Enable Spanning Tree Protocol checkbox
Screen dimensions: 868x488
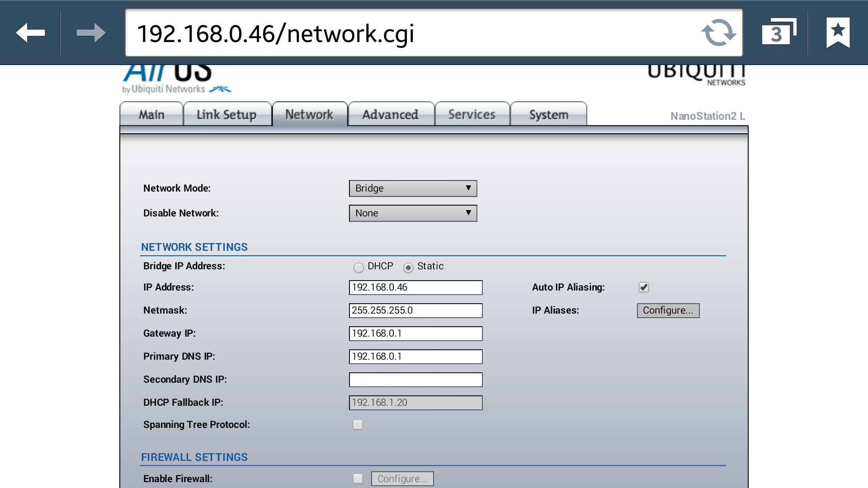coord(358,425)
